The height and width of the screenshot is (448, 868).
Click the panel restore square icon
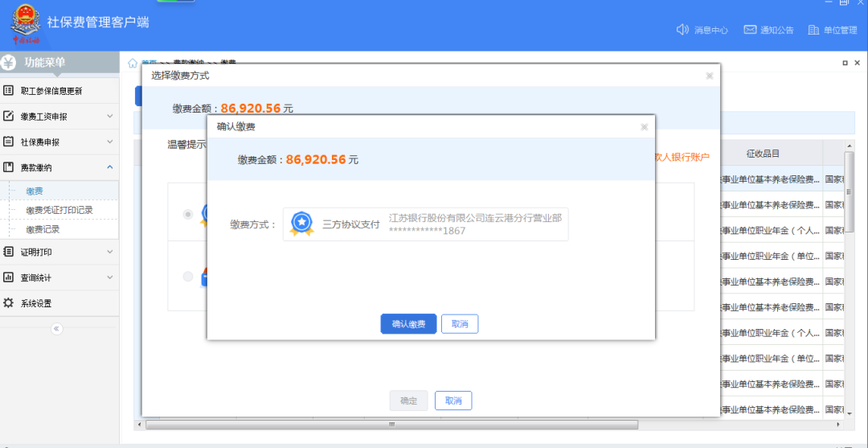(x=845, y=63)
